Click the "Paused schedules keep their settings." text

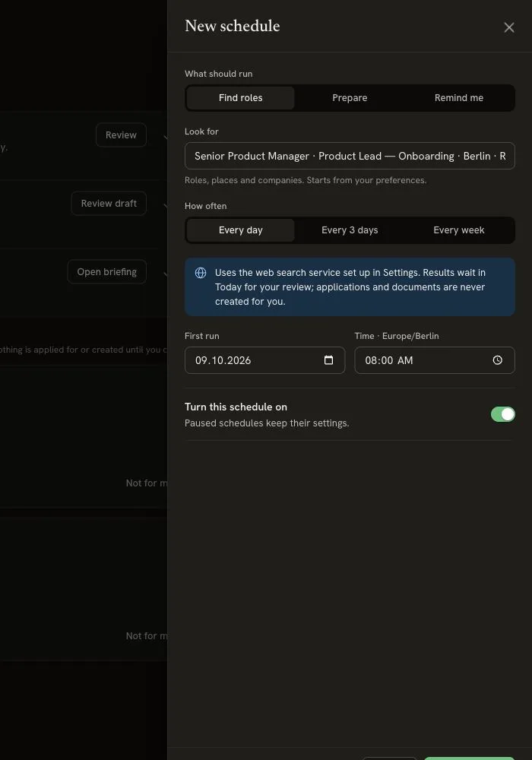click(x=267, y=423)
